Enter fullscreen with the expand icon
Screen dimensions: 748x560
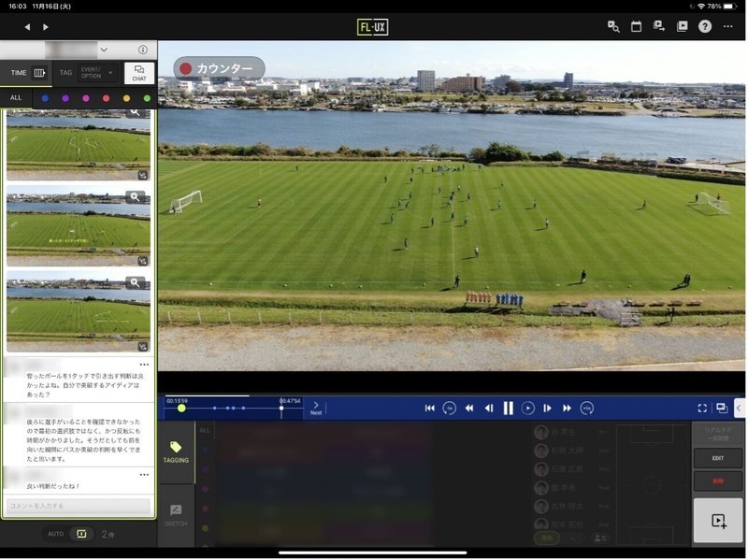[702, 409]
